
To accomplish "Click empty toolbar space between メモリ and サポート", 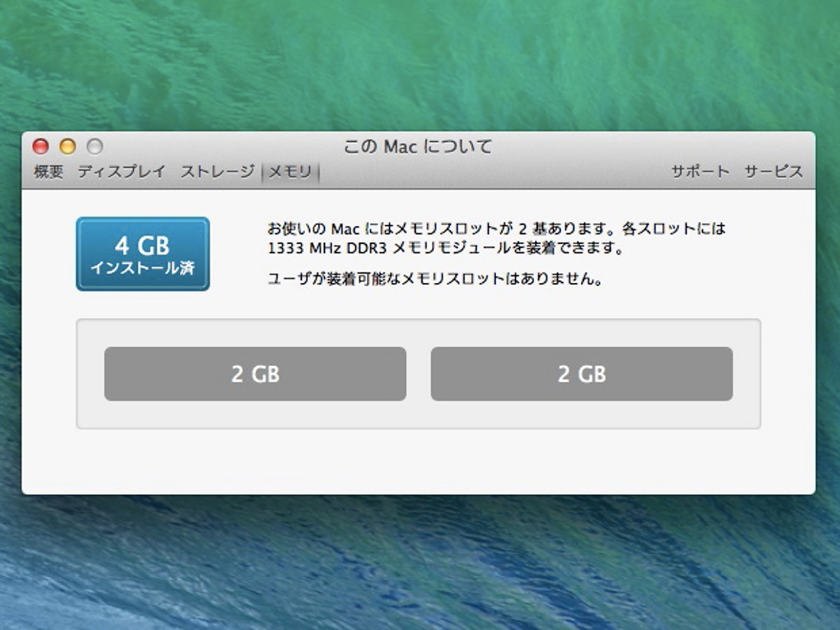I will pos(490,171).
